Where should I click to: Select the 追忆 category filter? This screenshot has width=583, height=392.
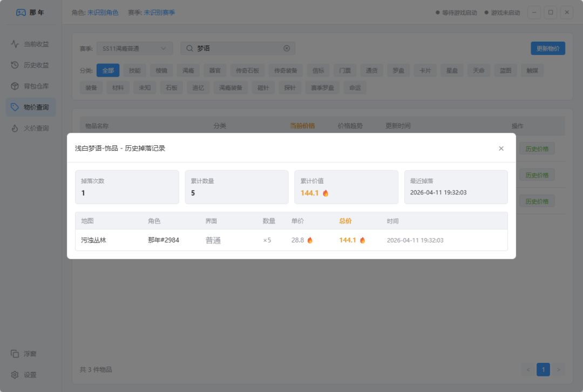tap(198, 88)
